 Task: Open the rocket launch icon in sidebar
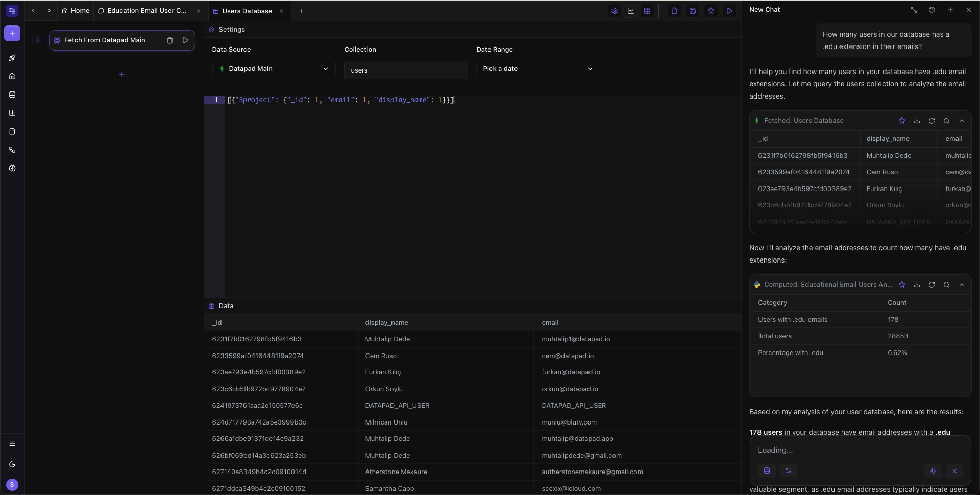point(12,58)
